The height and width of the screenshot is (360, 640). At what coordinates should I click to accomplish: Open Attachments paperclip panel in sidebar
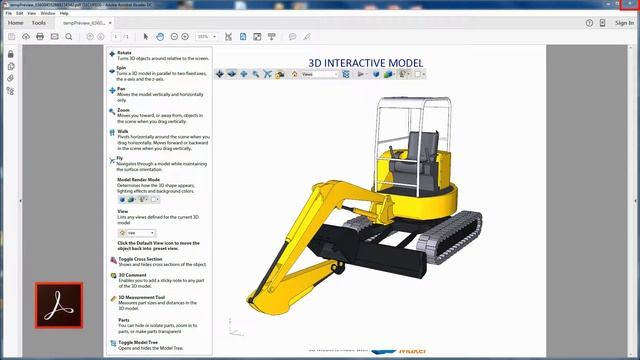(x=11, y=78)
